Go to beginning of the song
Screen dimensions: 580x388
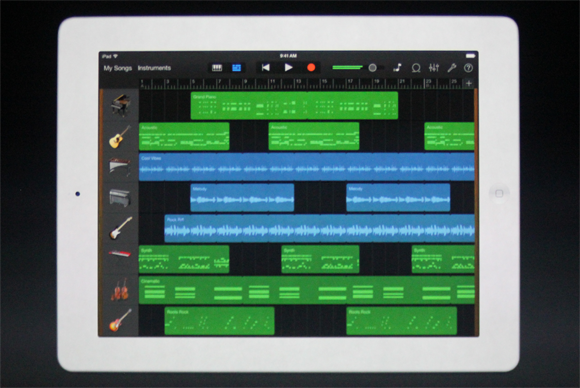(266, 67)
